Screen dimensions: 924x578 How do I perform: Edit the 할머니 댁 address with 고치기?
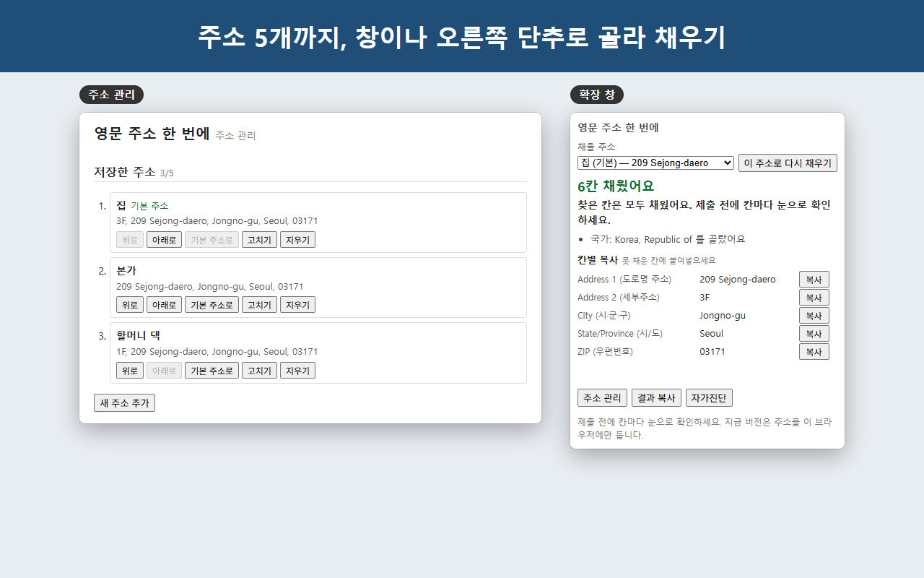259,371
